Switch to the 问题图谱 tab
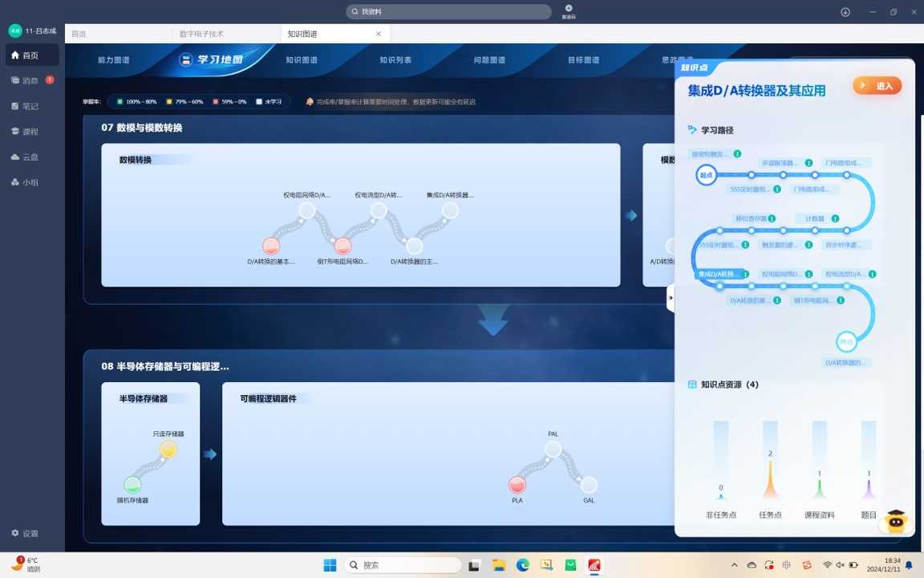The width and height of the screenshot is (924, 578). click(489, 60)
